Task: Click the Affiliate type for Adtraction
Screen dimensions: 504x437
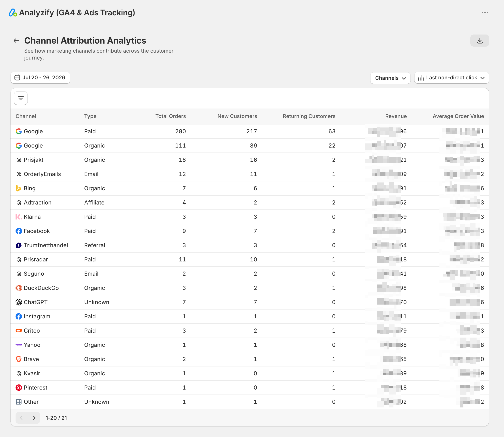Action: coord(94,202)
